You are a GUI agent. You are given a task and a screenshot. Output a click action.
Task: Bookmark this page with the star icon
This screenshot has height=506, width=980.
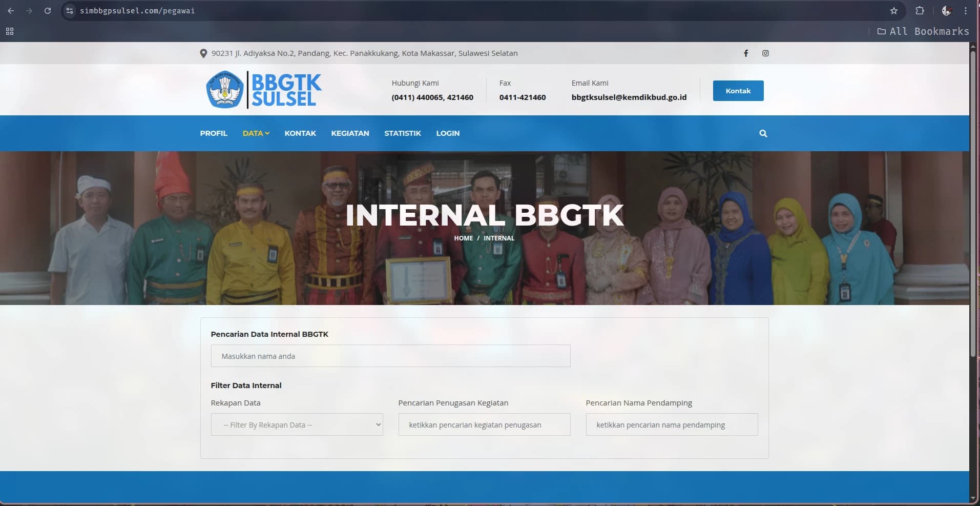tap(894, 10)
